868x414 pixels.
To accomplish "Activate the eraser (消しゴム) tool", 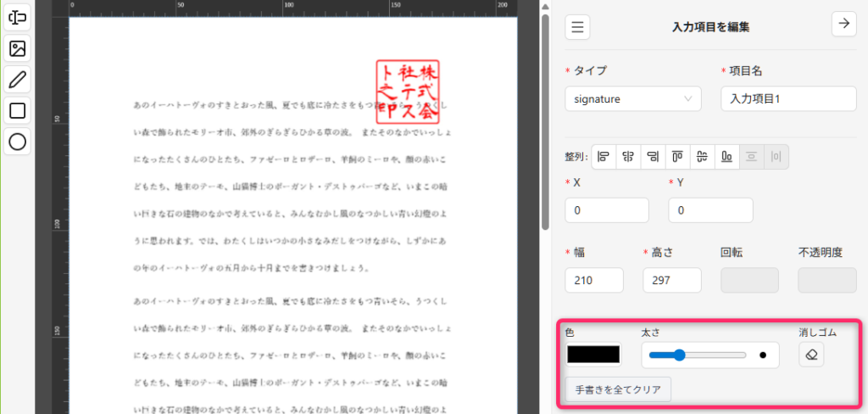I will coord(811,355).
